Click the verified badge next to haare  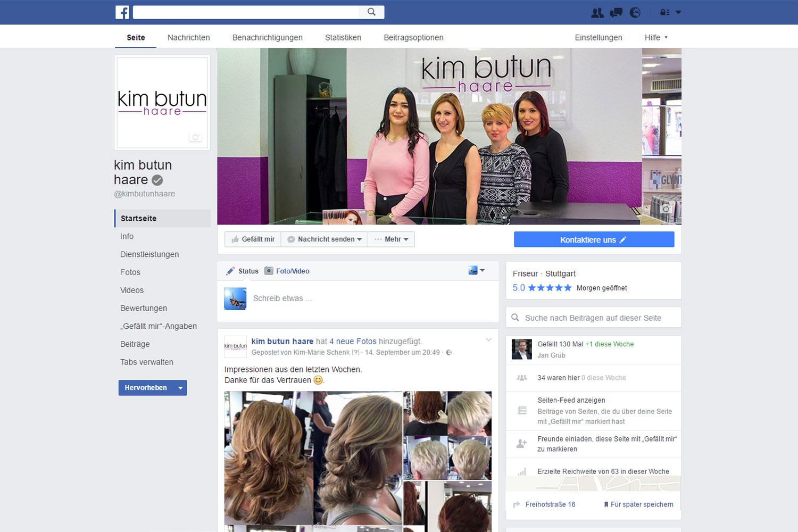[157, 180]
